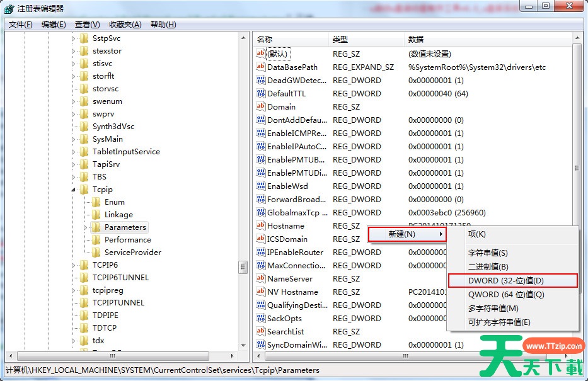Select 字符串值(S) menu entry

487,253
